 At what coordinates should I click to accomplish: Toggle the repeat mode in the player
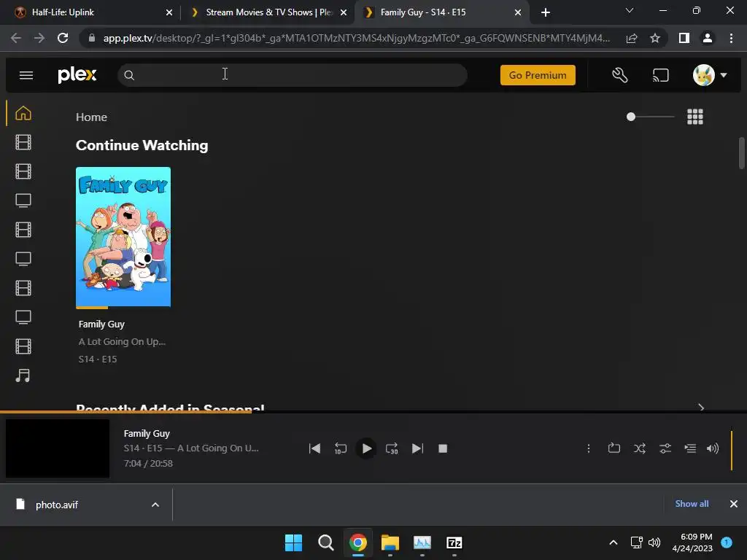pyautogui.click(x=614, y=448)
